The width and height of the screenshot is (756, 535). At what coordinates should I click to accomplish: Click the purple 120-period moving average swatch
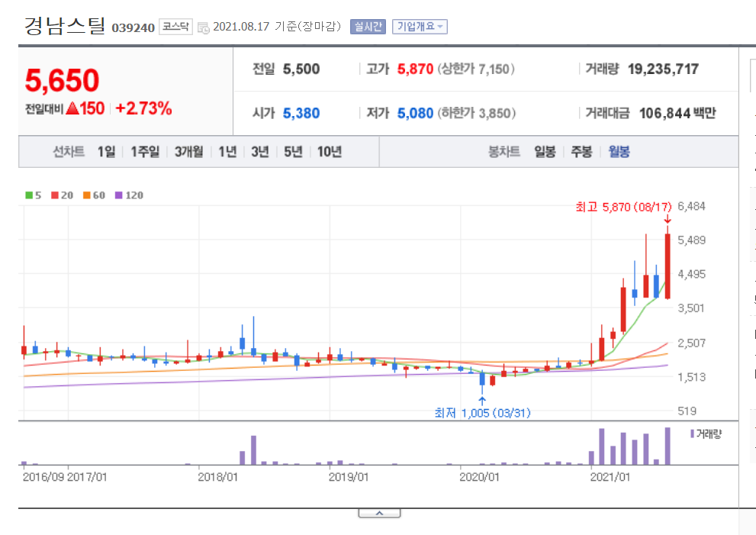118,195
